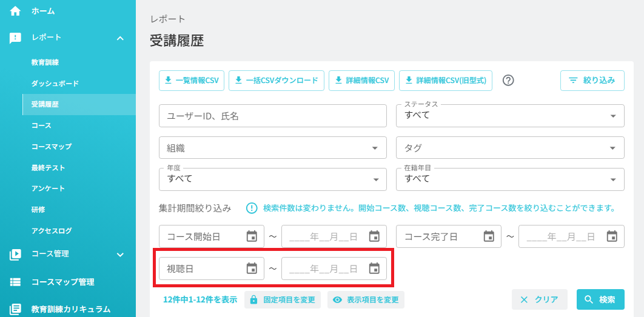The image size is (644, 317).
Task: Click the コース管理 play icon
Action: click(15, 255)
